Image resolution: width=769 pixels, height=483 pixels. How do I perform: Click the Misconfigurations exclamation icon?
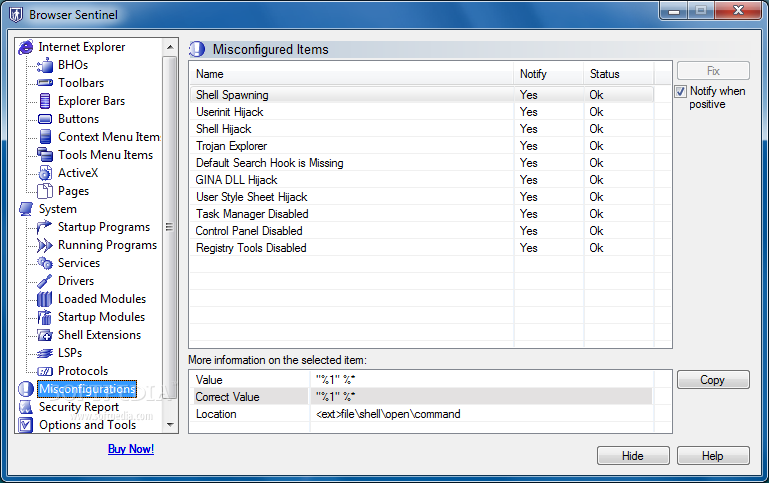26,389
